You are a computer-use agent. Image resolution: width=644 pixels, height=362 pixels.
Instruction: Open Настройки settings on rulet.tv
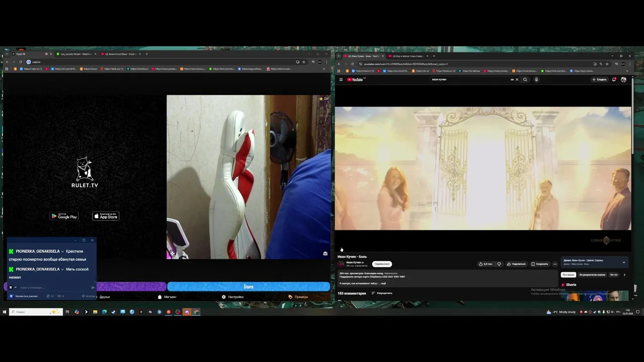[x=232, y=297]
